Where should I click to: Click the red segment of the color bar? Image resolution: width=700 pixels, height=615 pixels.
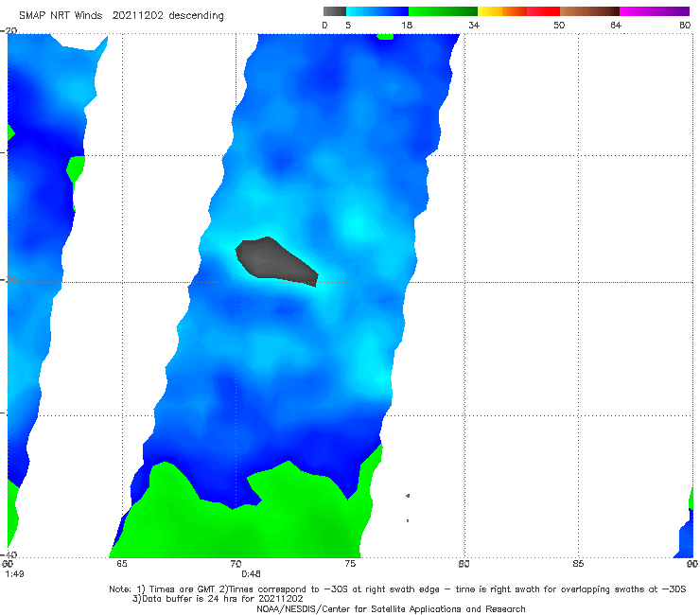[543, 11]
